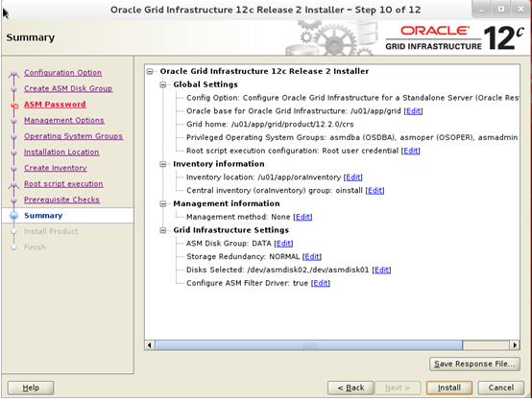This screenshot has height=401, width=532.
Task: Select the Summary step in sidebar
Action: point(43,216)
